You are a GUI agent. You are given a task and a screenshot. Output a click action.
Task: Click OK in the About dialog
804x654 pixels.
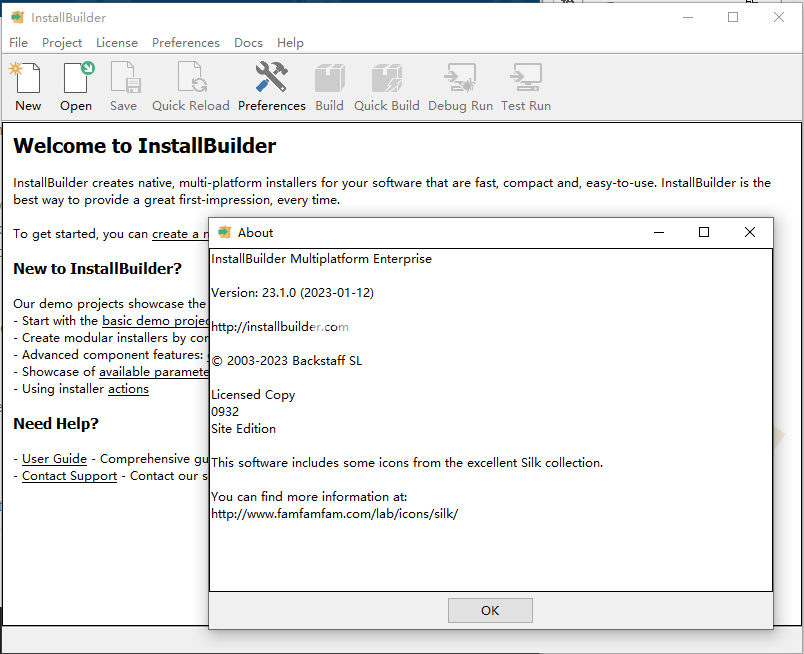[490, 610]
